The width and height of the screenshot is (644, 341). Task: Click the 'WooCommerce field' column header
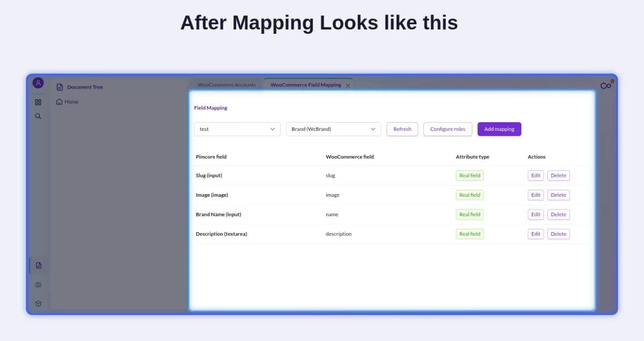350,157
